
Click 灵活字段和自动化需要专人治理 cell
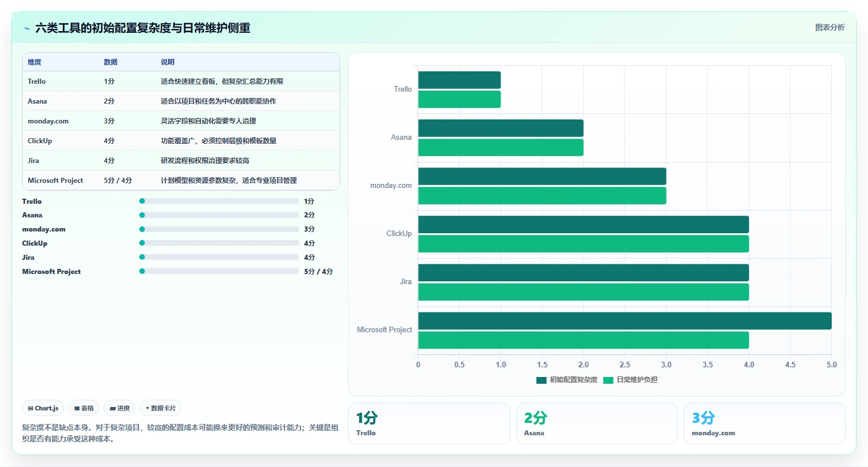(x=208, y=121)
